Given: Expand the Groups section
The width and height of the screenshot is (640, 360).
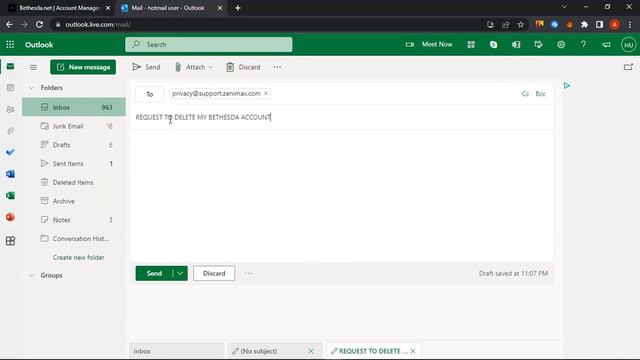Looking at the screenshot, I should coord(31,276).
